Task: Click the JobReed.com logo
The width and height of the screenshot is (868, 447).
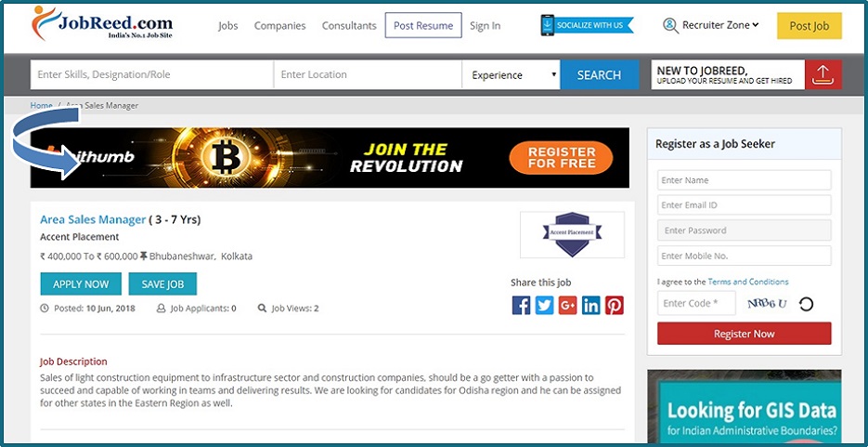Action: (102, 23)
